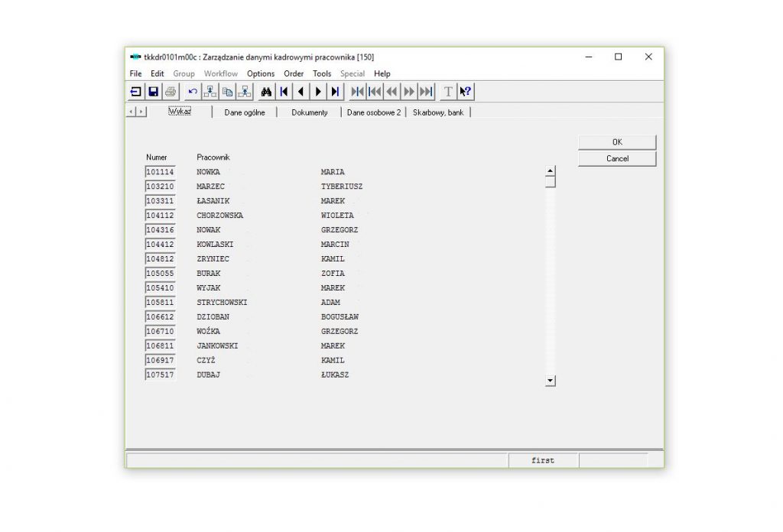This screenshot has width=783, height=532.
Task: Click the Numer field 104812
Action: point(161,258)
